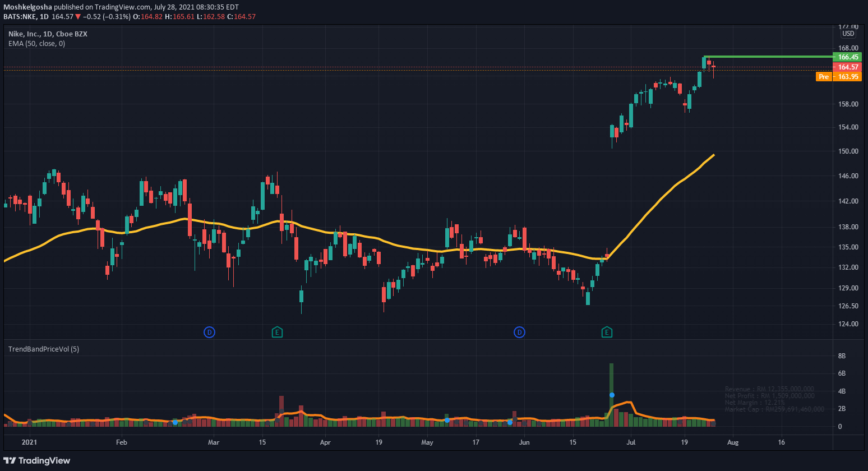868x471 pixels.
Task: Click the '124.00' price axis label
Action: click(848, 324)
